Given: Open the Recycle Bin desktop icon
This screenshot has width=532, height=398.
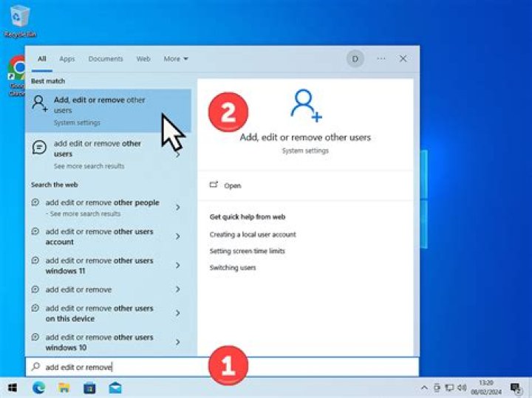Looking at the screenshot, I should [x=20, y=21].
